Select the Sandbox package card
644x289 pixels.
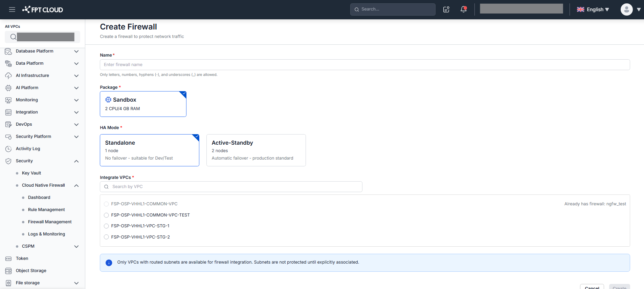pyautogui.click(x=143, y=104)
